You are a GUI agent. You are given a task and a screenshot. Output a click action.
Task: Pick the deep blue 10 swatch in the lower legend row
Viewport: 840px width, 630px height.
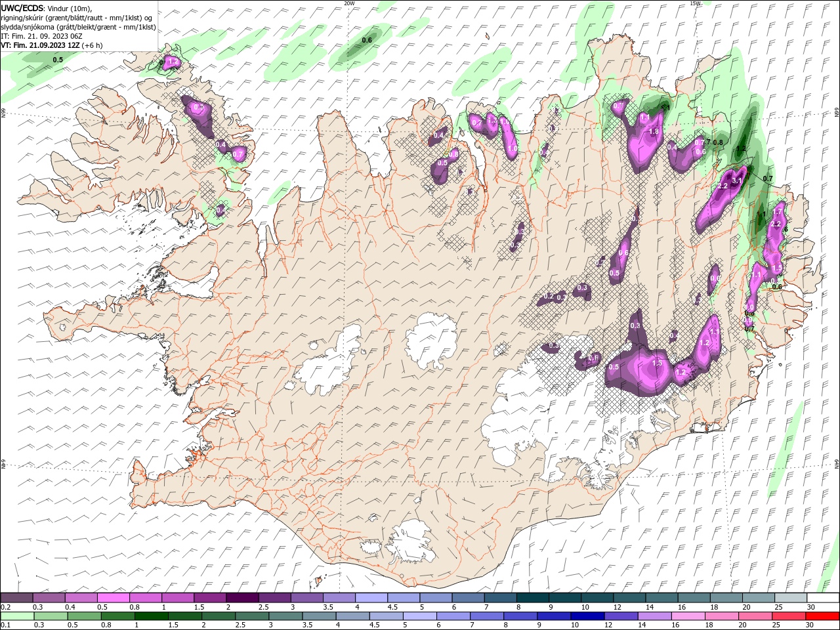(x=587, y=616)
